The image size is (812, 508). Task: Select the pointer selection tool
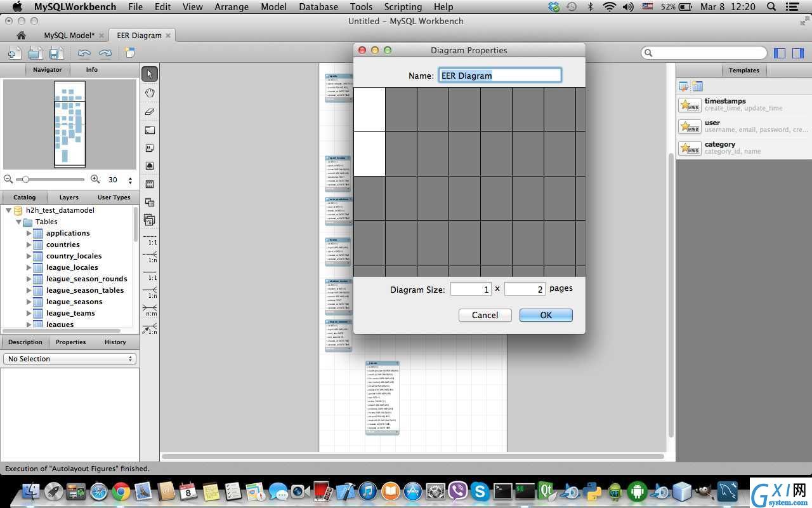150,74
